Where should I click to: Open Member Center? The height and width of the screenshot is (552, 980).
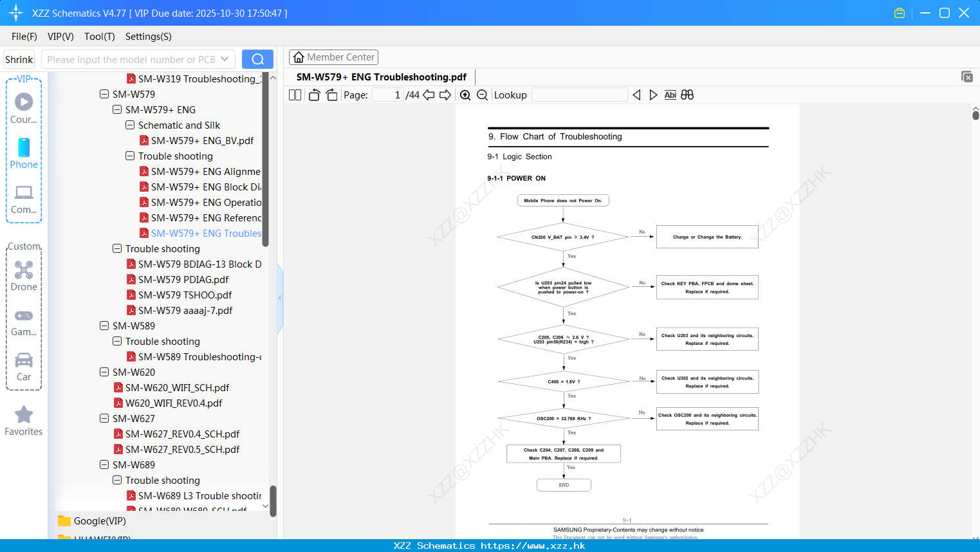click(x=333, y=57)
